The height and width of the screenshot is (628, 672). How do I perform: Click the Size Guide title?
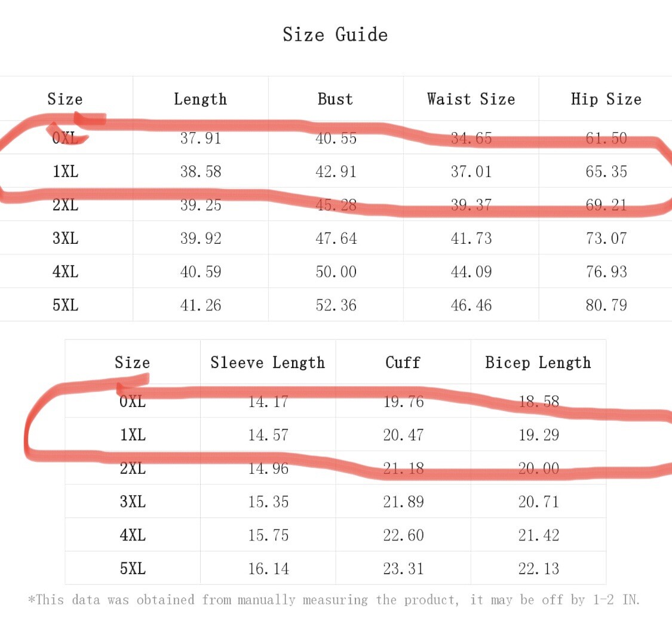point(335,35)
